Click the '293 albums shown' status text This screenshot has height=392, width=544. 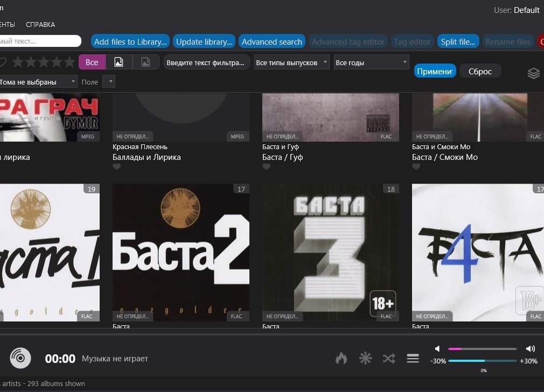click(56, 383)
